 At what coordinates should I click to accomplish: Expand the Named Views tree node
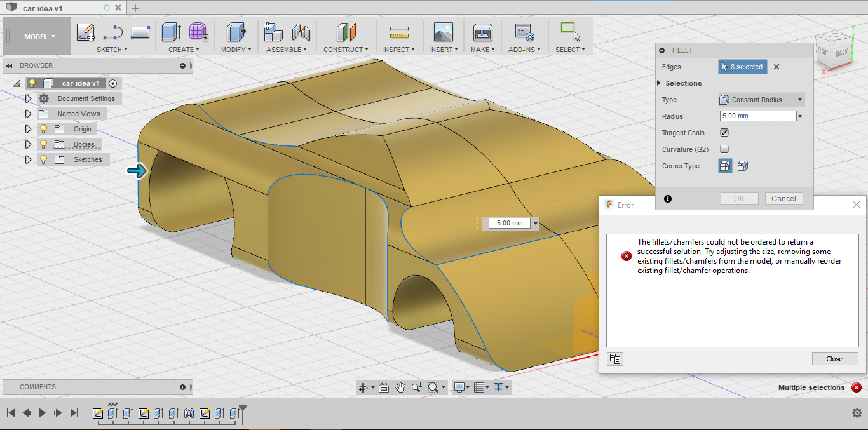pos(28,114)
